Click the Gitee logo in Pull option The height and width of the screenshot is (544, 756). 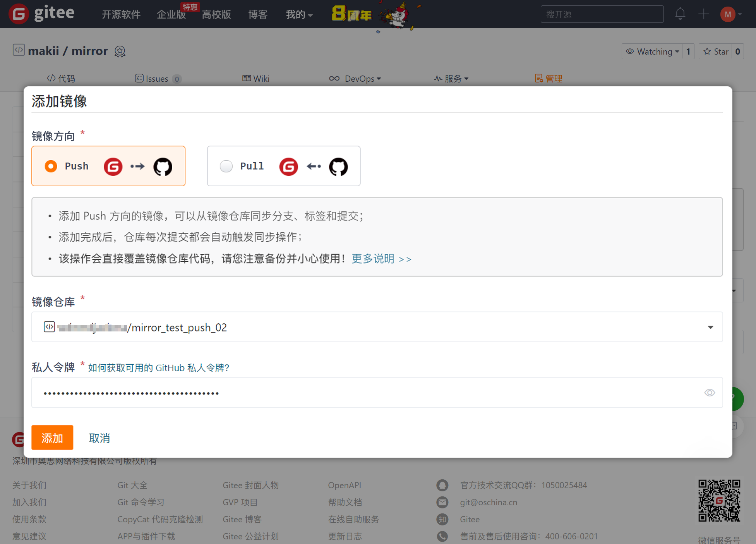[x=288, y=166]
